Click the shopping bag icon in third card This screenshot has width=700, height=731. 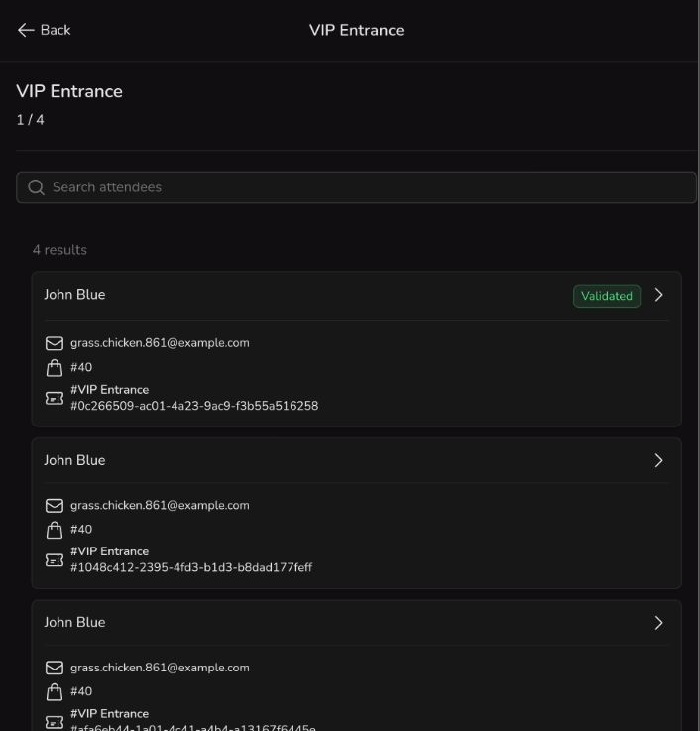coord(55,692)
